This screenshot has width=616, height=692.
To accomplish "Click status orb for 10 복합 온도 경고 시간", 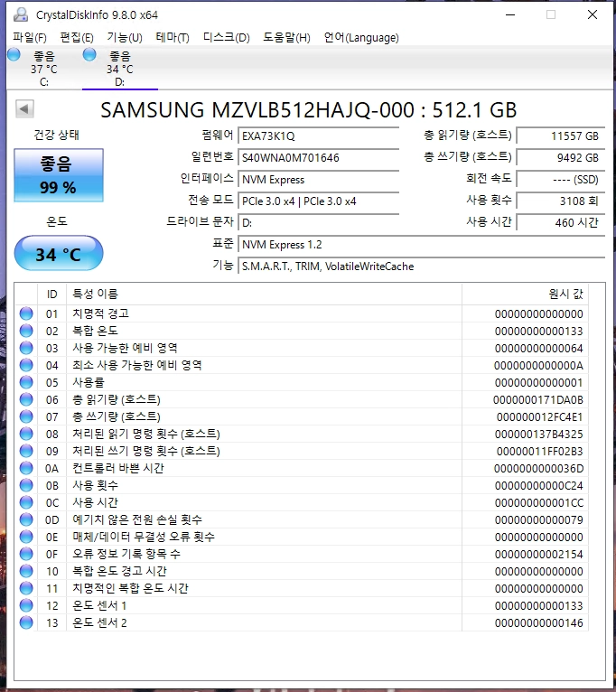I will [x=26, y=571].
